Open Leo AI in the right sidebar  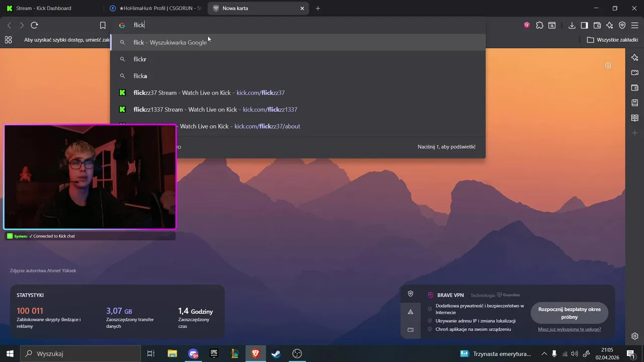click(635, 57)
